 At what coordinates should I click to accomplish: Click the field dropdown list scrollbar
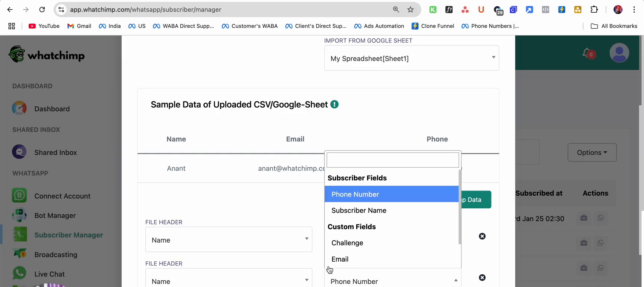pyautogui.click(x=460, y=207)
